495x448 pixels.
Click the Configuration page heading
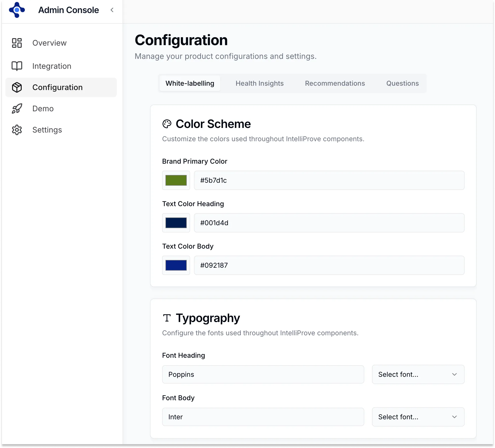tap(181, 40)
